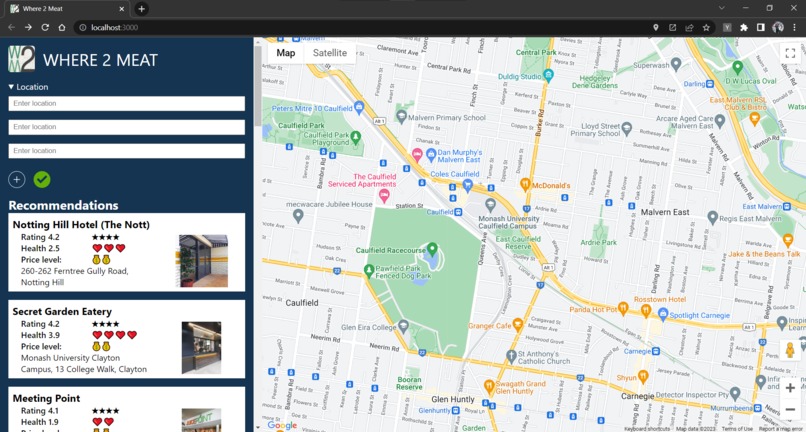Open a new browser tab
The height and width of the screenshot is (432, 806).
(x=141, y=9)
